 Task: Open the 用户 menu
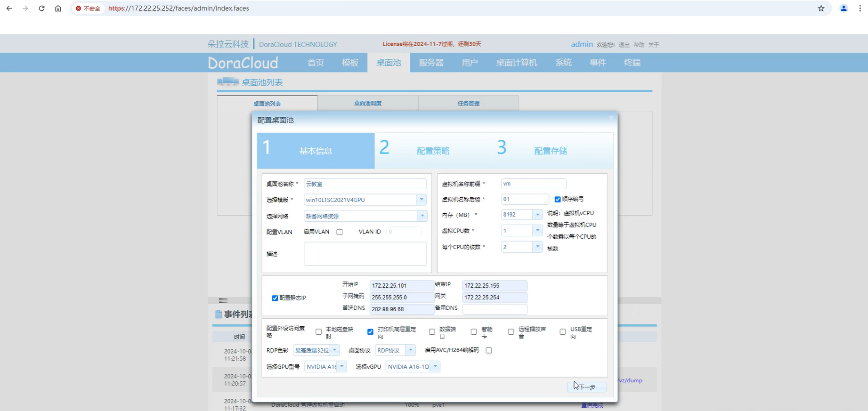tap(470, 63)
